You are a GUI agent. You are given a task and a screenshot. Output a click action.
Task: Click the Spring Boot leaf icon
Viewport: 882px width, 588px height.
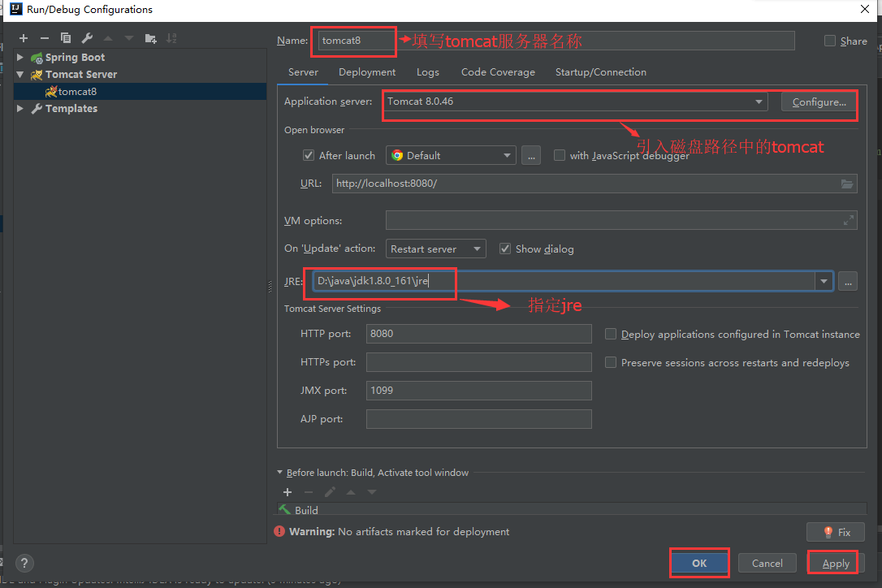[37, 58]
